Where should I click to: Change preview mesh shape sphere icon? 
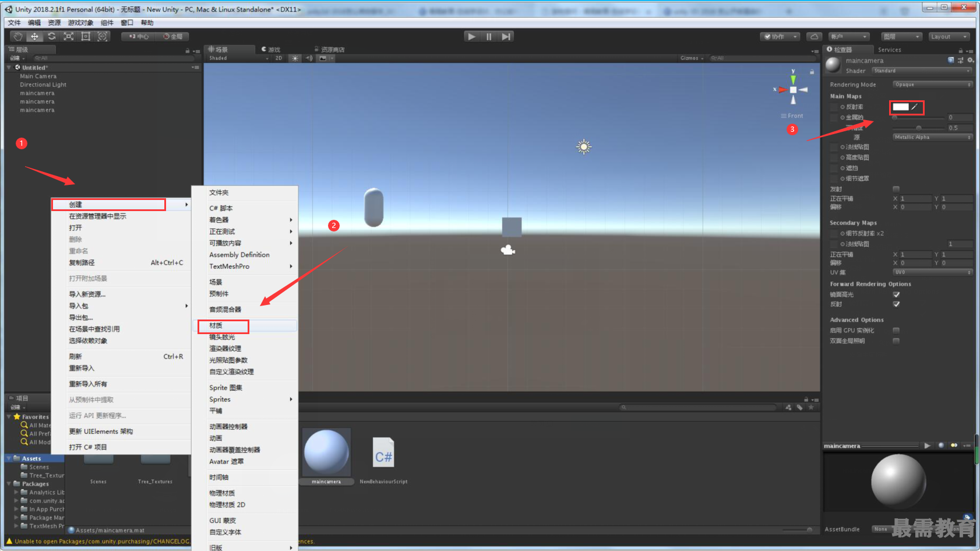[x=941, y=445]
